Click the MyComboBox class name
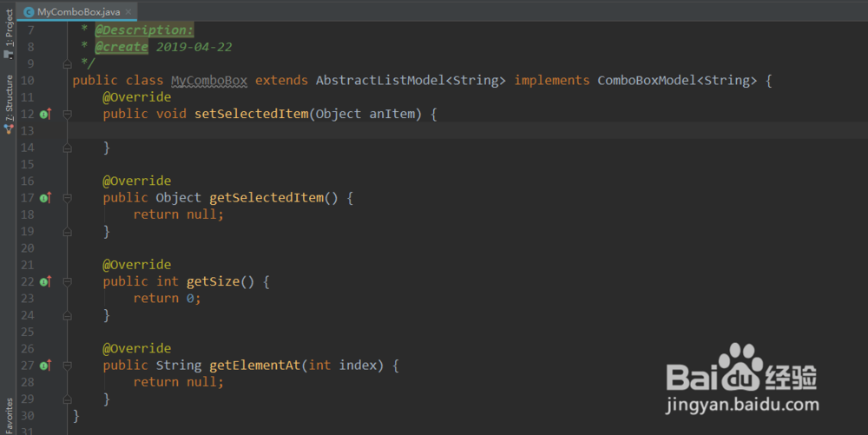Screen dimensions: 868x435 click(x=208, y=81)
